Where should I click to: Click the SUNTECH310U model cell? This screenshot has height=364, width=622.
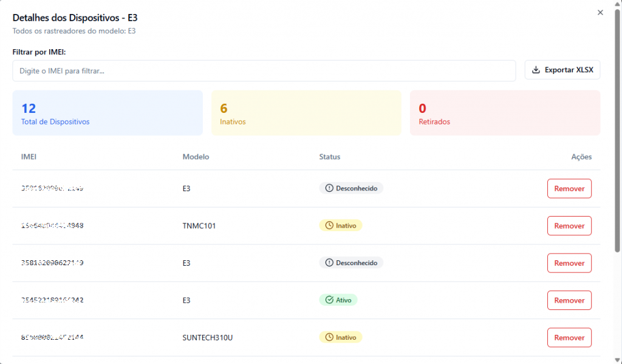[x=208, y=337]
